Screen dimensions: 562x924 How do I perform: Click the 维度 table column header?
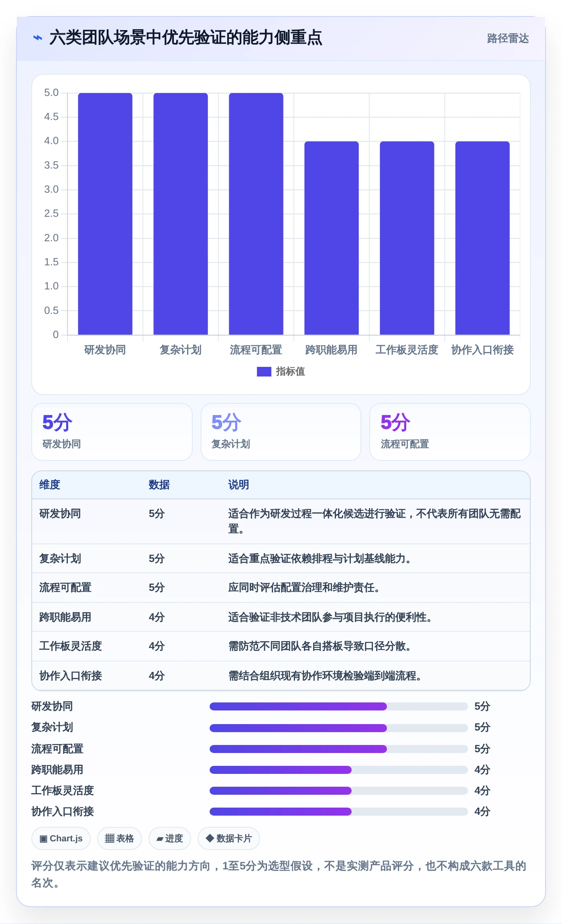click(x=50, y=485)
